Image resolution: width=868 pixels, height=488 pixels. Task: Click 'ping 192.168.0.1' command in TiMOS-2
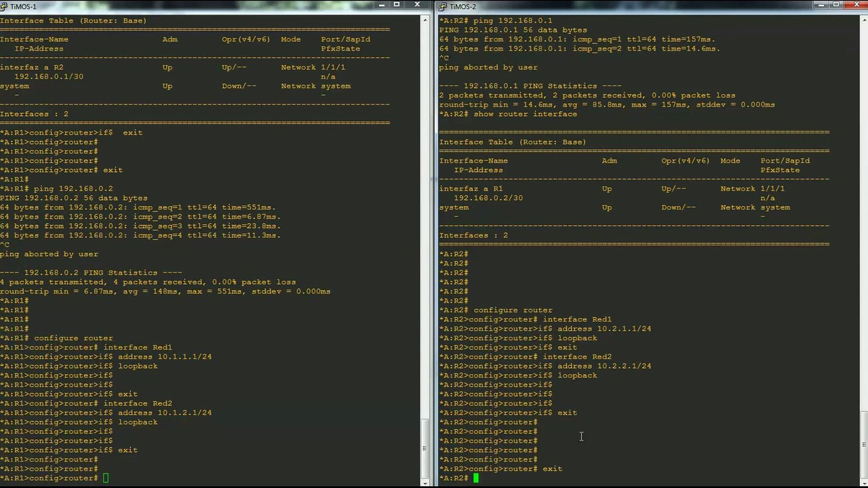click(x=513, y=20)
